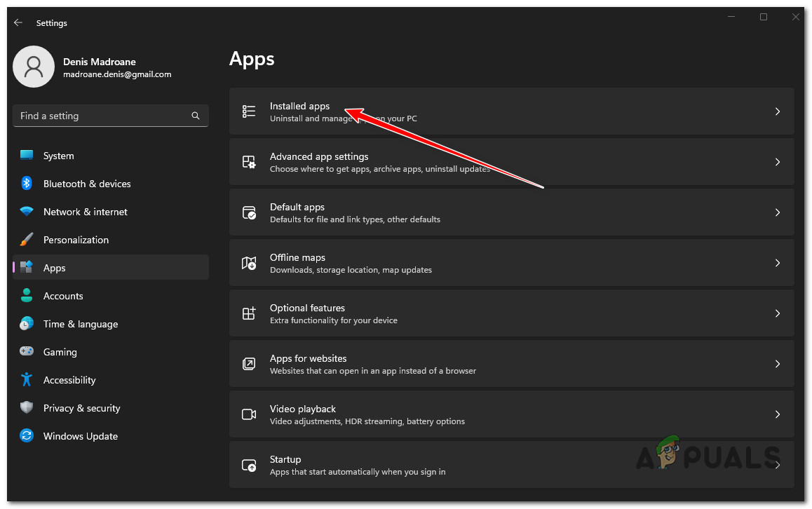Open Privacy & security settings
Viewport: 812px width, 509px height.
coord(82,407)
